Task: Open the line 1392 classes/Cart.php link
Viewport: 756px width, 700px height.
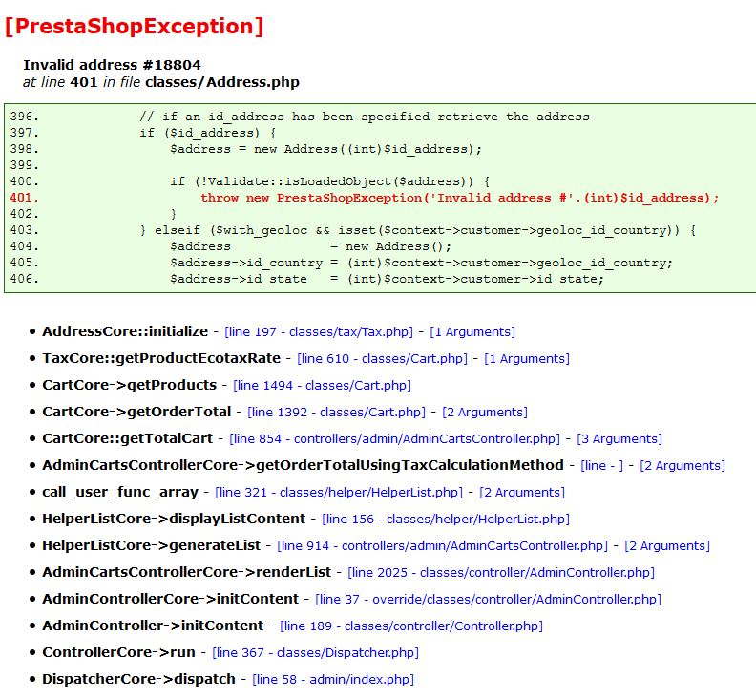Action: tap(337, 412)
